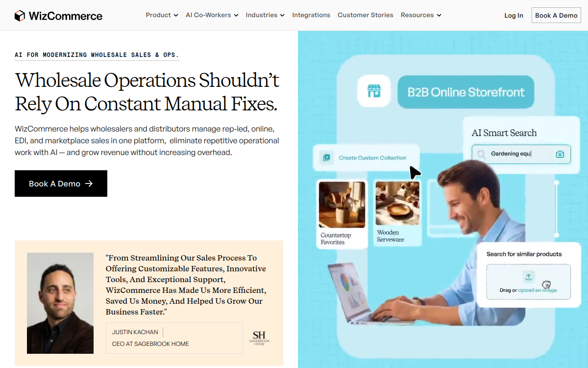This screenshot has width=588, height=368.
Task: Click the arrow icon in Book A Demo button
Action: pyautogui.click(x=89, y=184)
